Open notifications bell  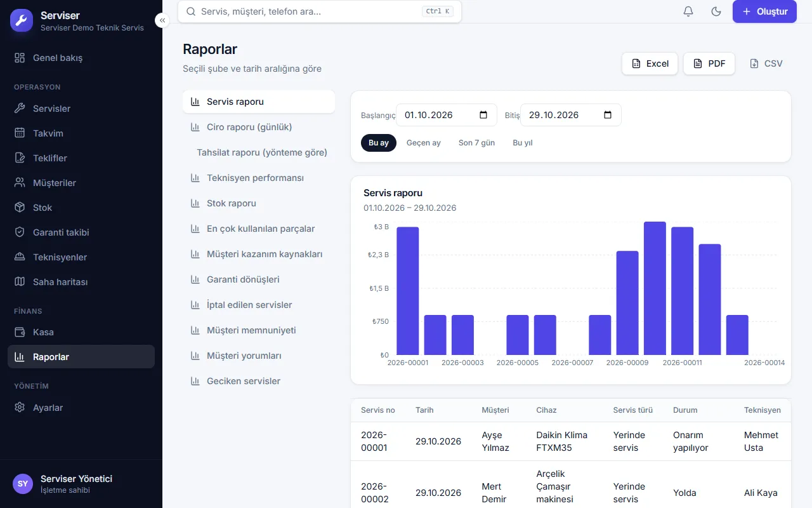[x=688, y=11]
